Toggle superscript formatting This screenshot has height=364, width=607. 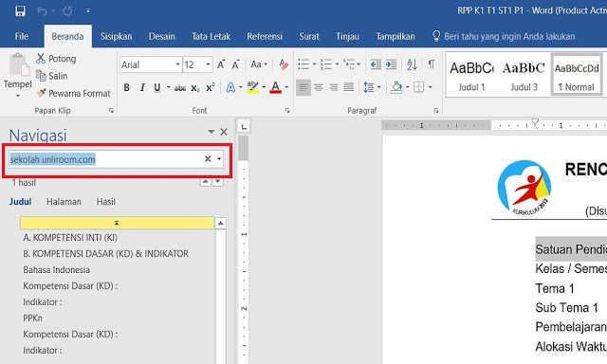(x=211, y=87)
